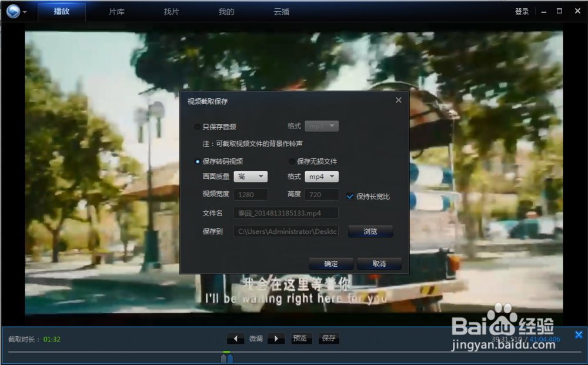The height and width of the screenshot is (365, 588).
Task: Close the player window
Action: (x=577, y=11)
